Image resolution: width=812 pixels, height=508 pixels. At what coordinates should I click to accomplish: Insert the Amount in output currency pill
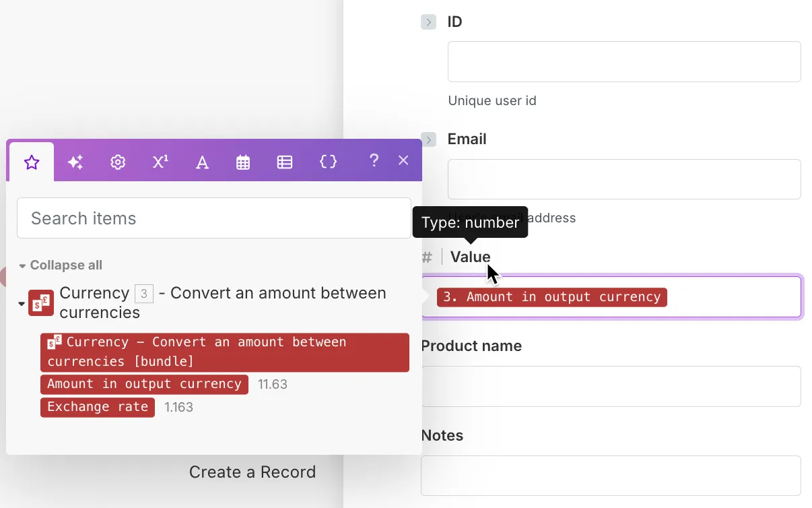[x=144, y=384]
